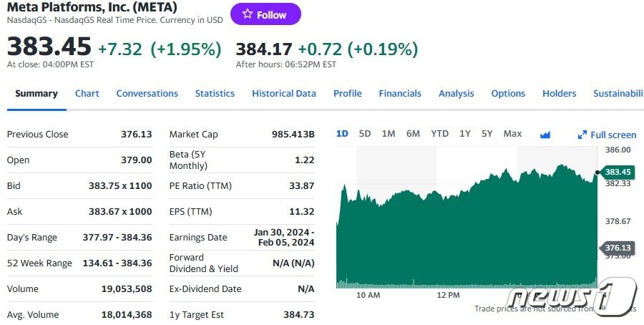Click the 383.45 current price marker
The width and height of the screenshot is (644, 325).
[x=617, y=172]
